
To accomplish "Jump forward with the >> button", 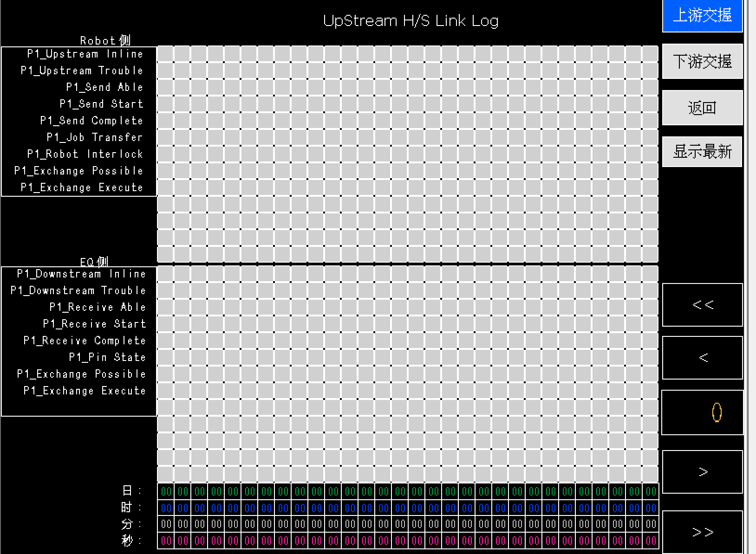I will click(x=702, y=532).
